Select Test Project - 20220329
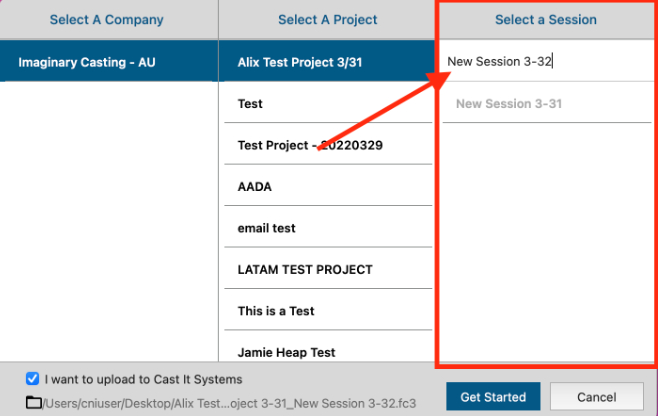Image resolution: width=658 pixels, height=416 pixels. (310, 146)
